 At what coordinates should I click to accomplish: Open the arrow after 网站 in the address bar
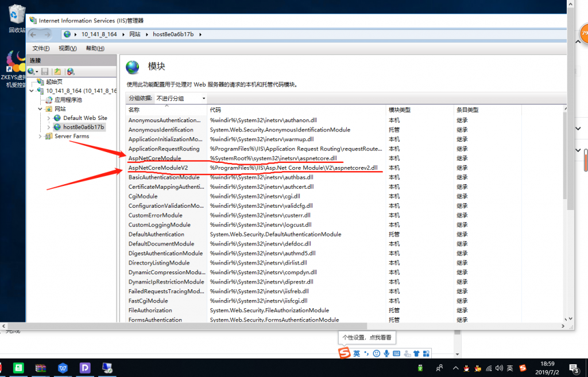[x=146, y=34]
